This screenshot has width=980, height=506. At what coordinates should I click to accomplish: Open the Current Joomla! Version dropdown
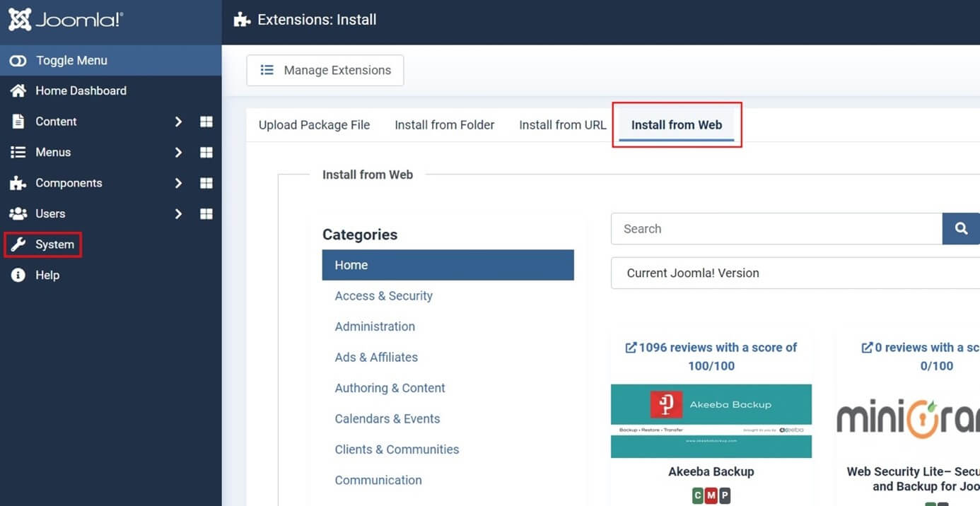795,273
